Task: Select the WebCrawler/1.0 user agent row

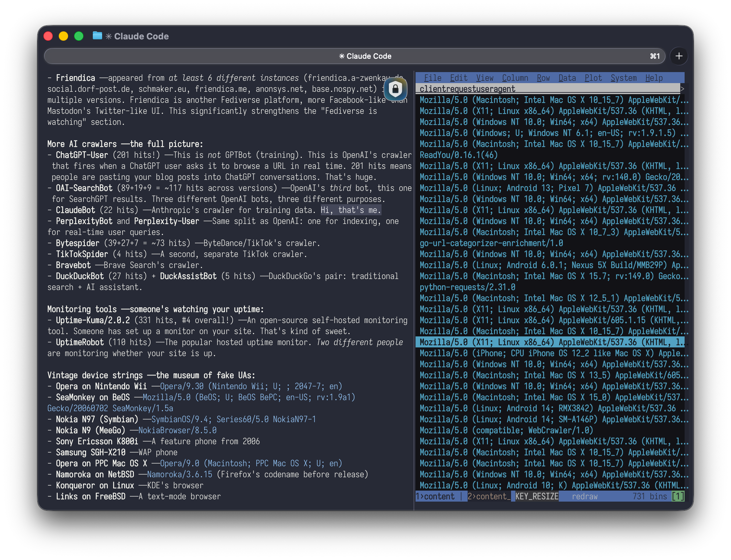Action: pyautogui.click(x=550, y=430)
